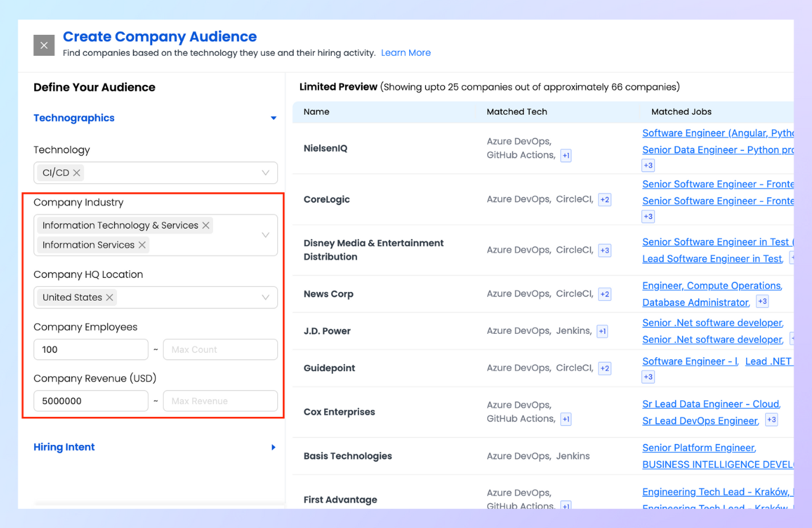The width and height of the screenshot is (812, 528).
Task: Show NielsenIQ's +1 more matched tech
Action: (x=566, y=155)
